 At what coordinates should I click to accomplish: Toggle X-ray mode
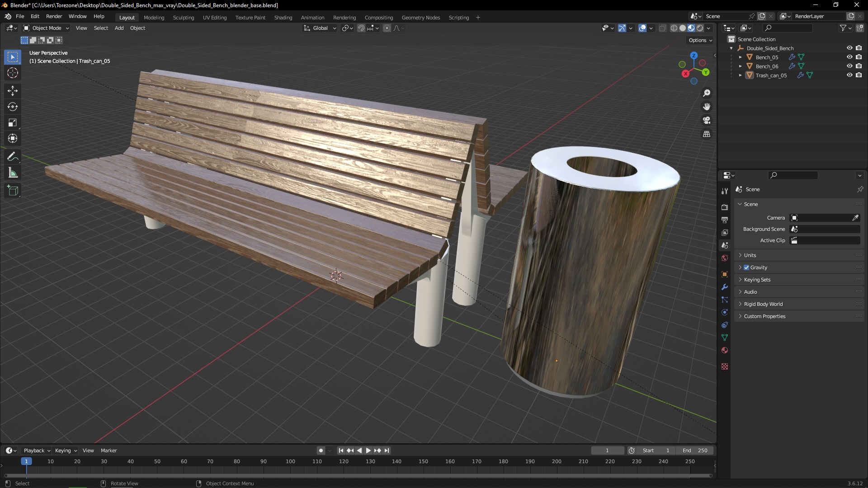pyautogui.click(x=662, y=28)
